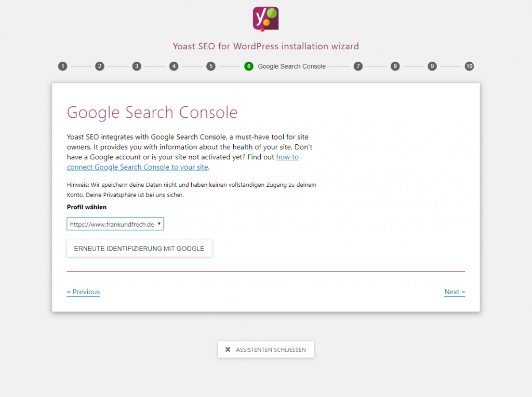Click active green step 6 circle
The image size is (532, 397).
(249, 66)
